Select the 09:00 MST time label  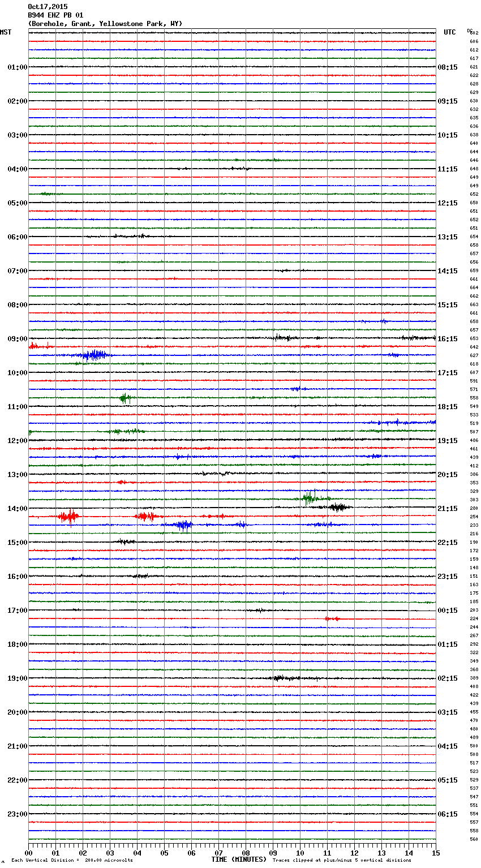(18, 339)
